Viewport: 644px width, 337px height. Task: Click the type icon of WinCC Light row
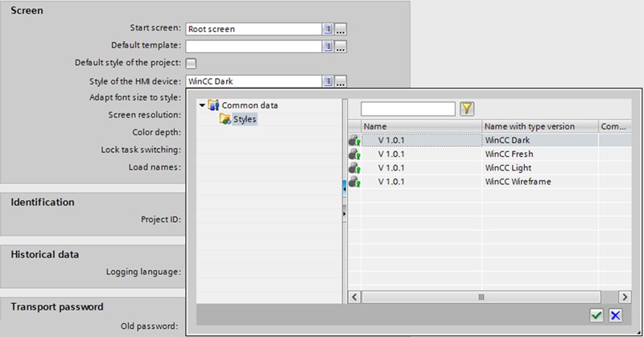pyautogui.click(x=354, y=168)
